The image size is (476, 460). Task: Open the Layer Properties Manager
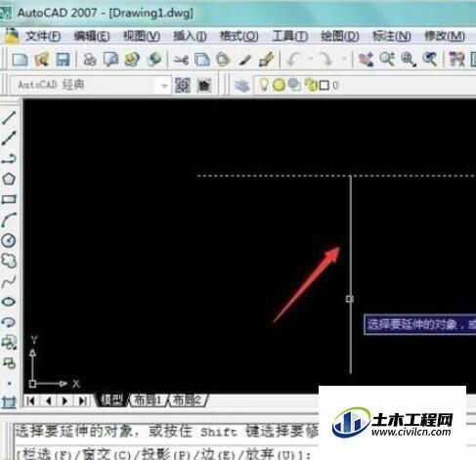(x=242, y=86)
